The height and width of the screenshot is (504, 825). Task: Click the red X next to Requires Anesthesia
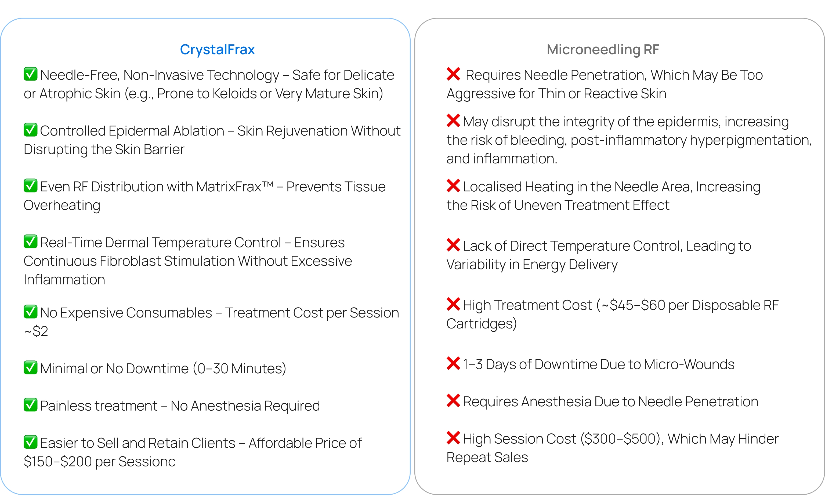coord(453,401)
